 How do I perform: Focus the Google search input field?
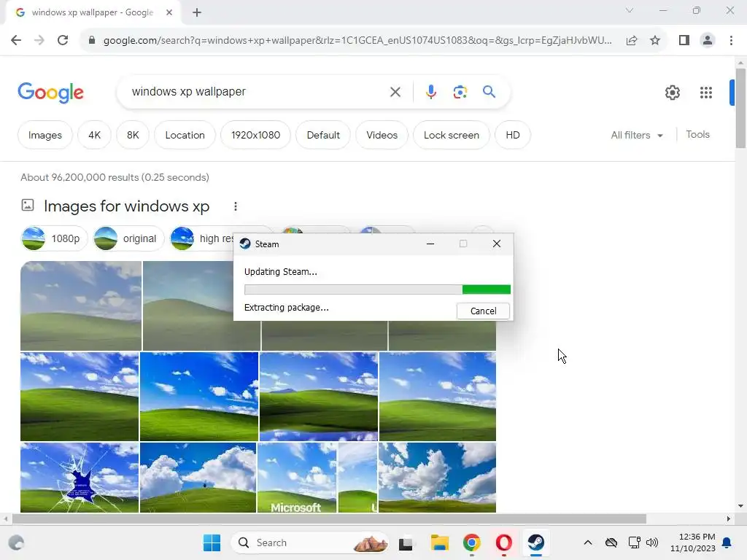click(x=258, y=92)
